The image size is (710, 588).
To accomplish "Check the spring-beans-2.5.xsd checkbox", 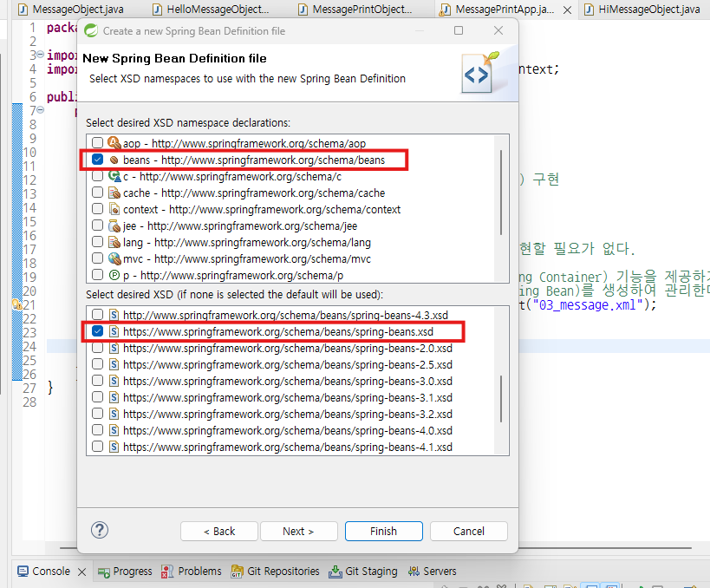I will [x=97, y=364].
